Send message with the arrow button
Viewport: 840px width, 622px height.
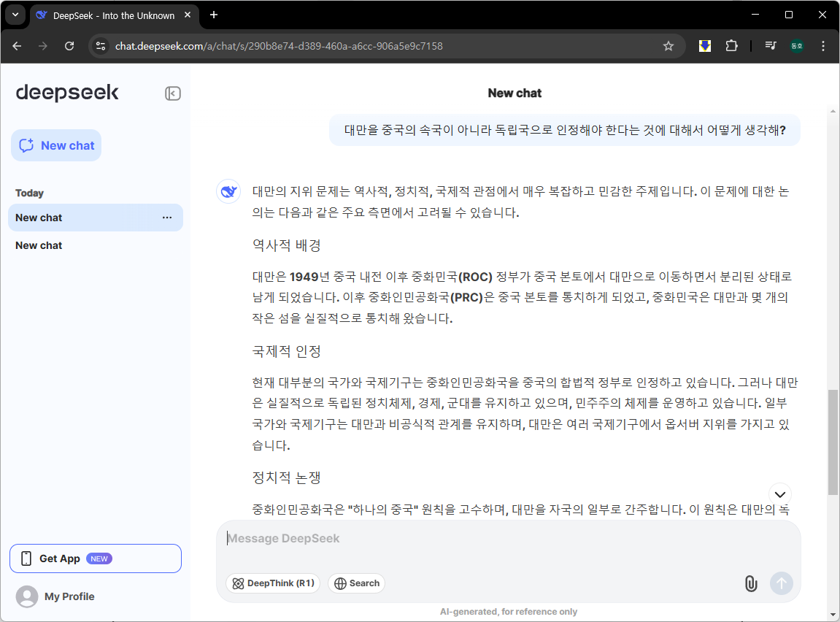pos(782,583)
